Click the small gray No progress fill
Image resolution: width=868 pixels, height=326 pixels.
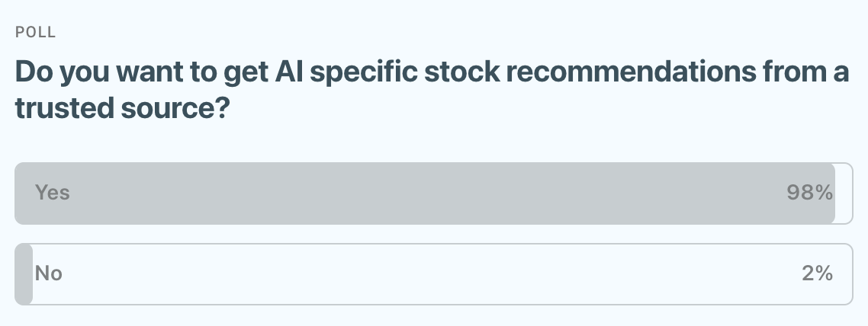(x=24, y=274)
